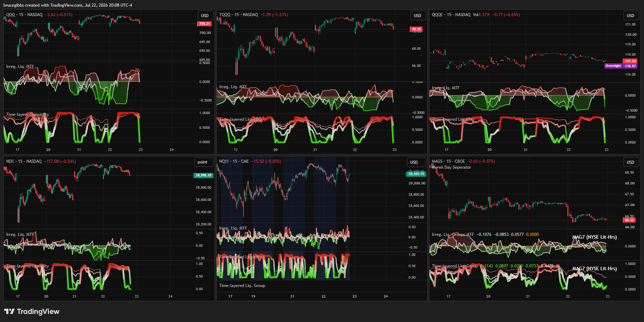Click the 700.00 level on QQQ price axis
Screen dimensions: 644x322
tap(205, 33)
